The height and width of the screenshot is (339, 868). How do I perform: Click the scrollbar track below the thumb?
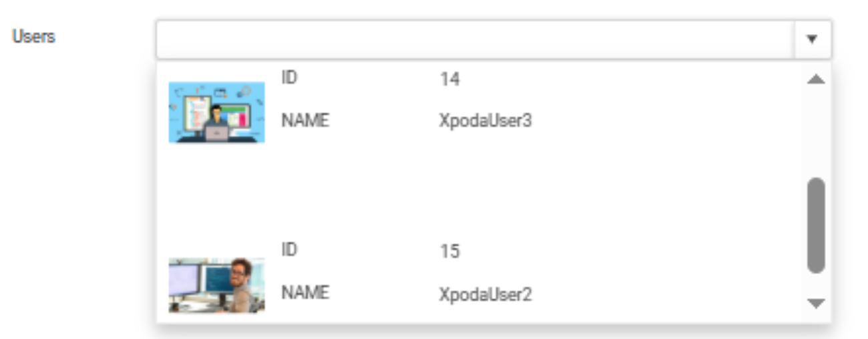(x=816, y=285)
